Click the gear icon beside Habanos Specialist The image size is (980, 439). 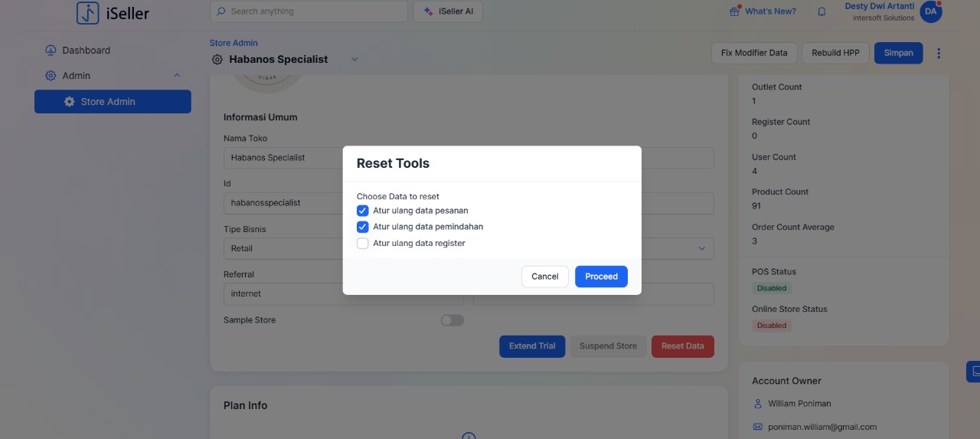[x=217, y=60]
